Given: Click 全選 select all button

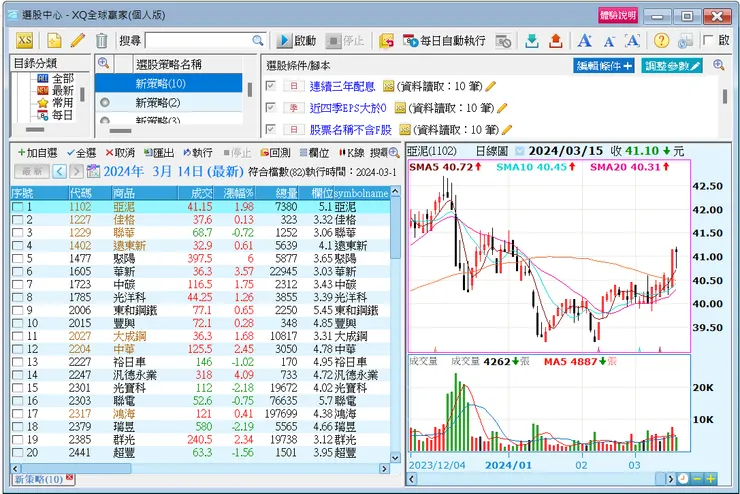Looking at the screenshot, I should 81,153.
